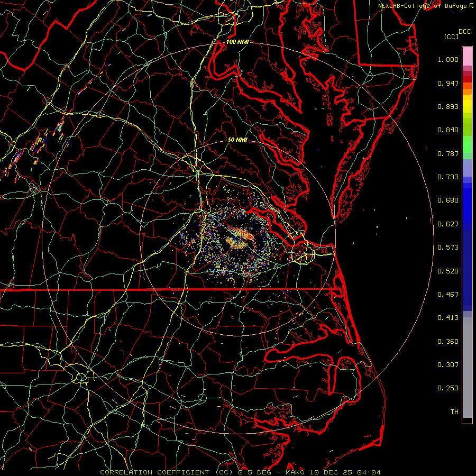Click the 0.627 scale value

coord(448,224)
